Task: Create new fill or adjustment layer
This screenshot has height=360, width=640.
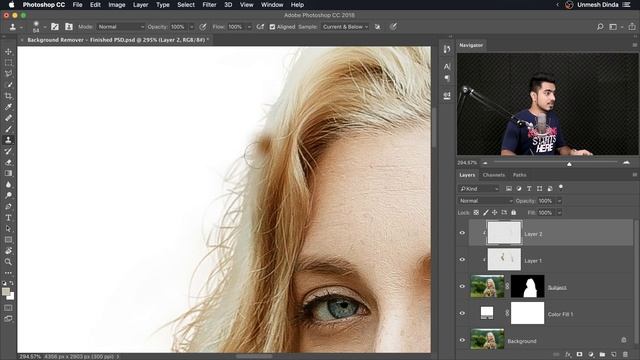Action: [591, 354]
